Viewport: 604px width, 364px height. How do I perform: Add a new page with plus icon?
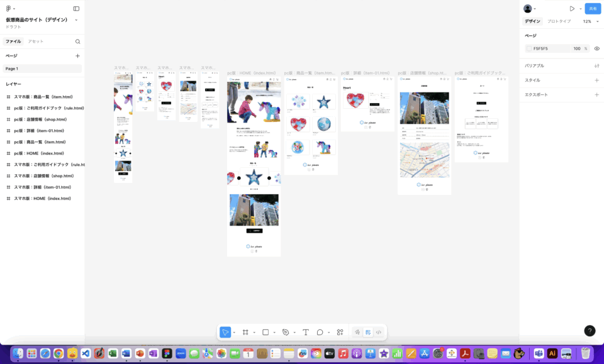pos(77,56)
